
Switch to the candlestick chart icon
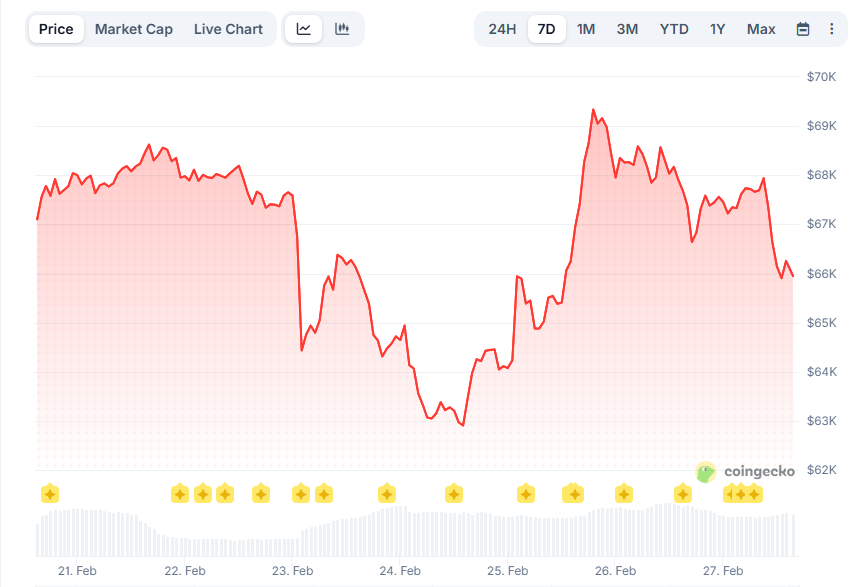[x=342, y=29]
